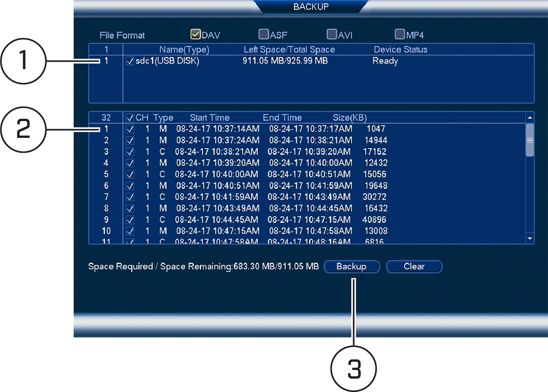Enable the ASF file format option
Screen dimensions: 548x392
point(264,34)
